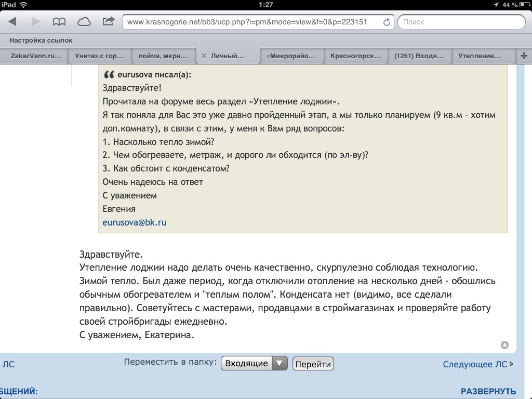Click the eurusova@bk.ru email link

pos(135,222)
